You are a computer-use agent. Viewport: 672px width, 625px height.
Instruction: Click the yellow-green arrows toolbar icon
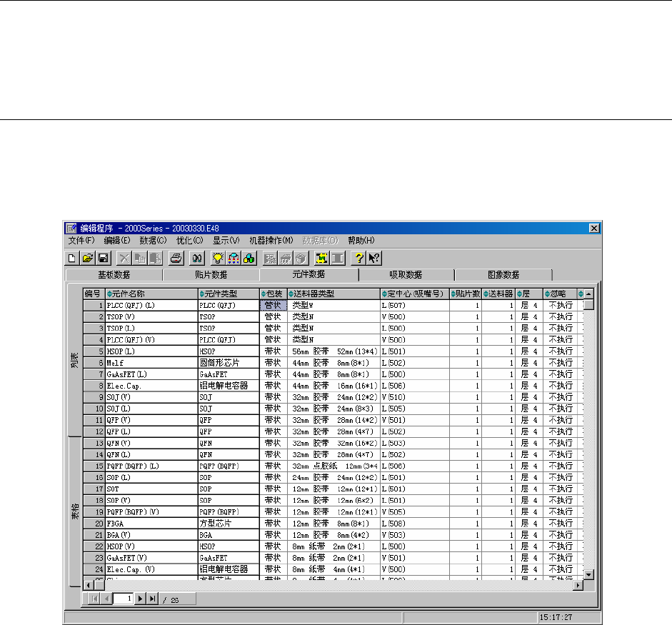(322, 258)
